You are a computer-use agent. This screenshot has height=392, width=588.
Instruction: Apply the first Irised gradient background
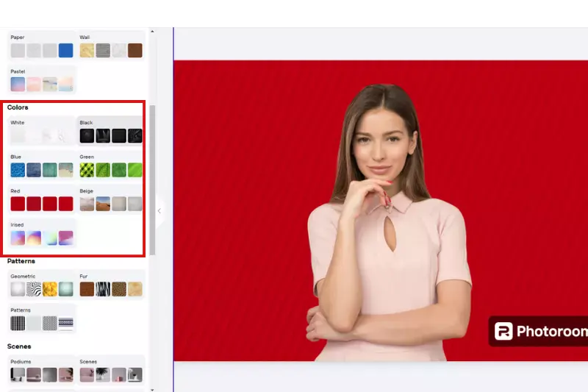(18, 238)
